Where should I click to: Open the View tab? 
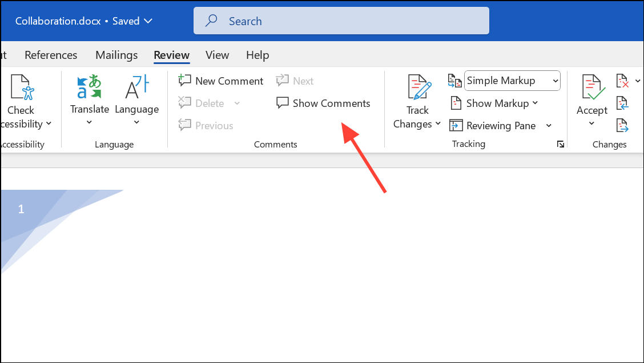[217, 55]
